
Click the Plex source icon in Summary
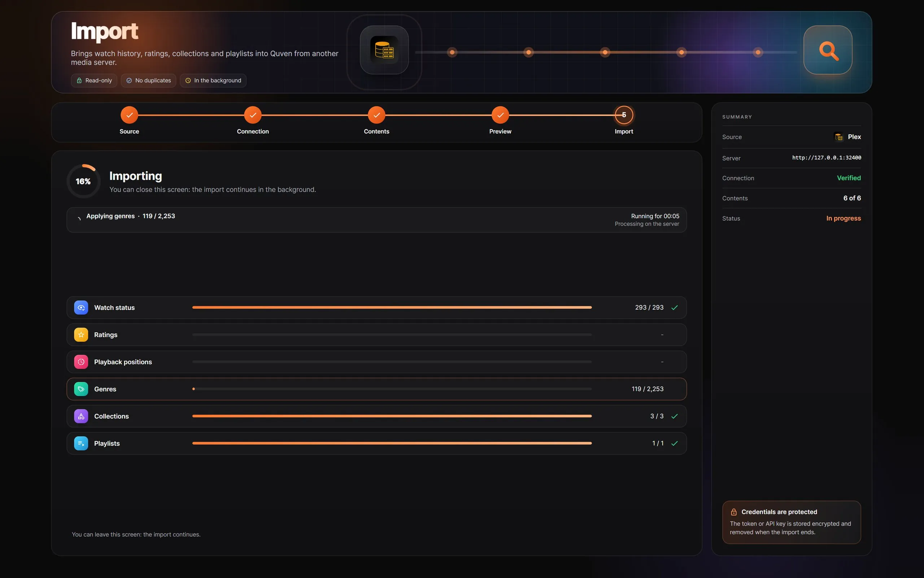pos(838,137)
